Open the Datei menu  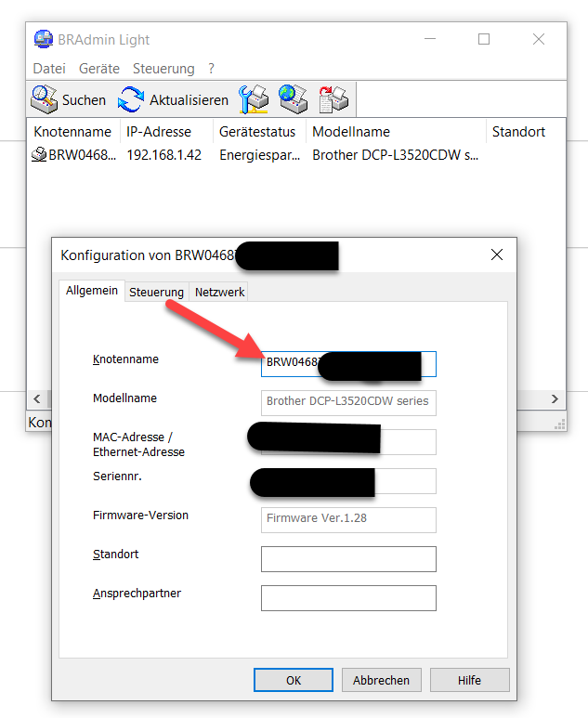coord(49,69)
